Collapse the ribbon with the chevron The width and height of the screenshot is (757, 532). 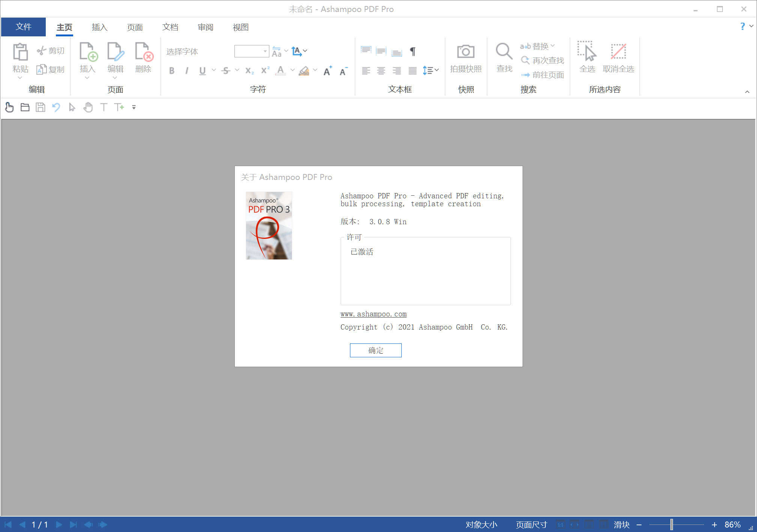point(746,91)
